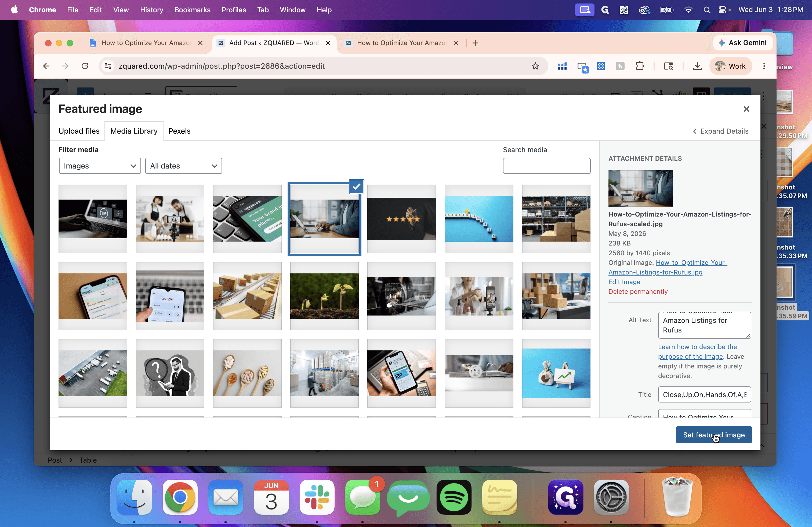Open Spotlight search in menu bar

(x=706, y=10)
